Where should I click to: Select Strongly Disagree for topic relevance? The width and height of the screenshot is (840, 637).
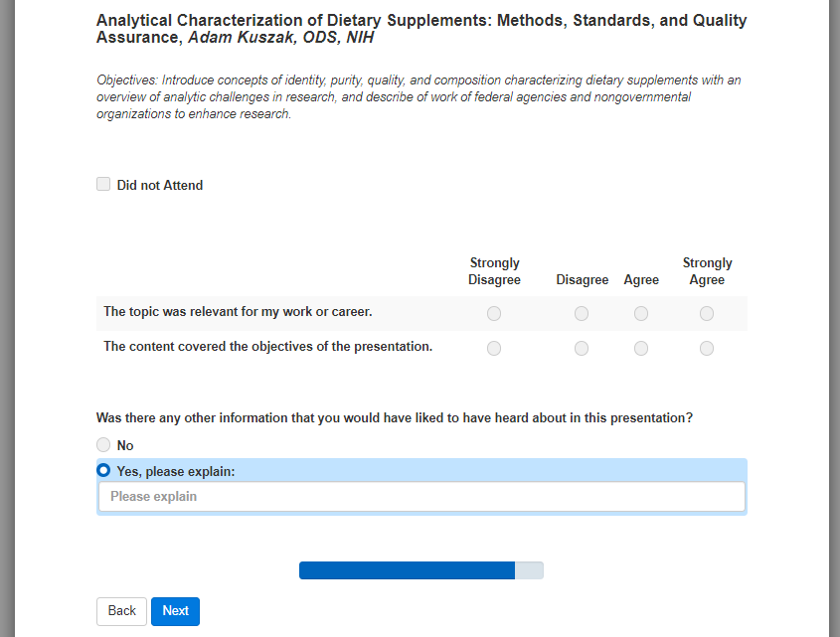[x=494, y=314]
